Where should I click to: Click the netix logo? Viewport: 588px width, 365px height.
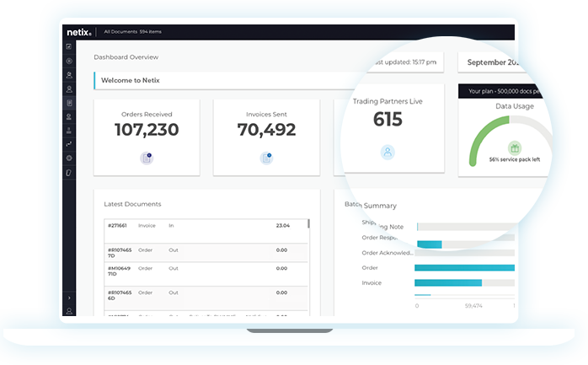[x=78, y=32]
